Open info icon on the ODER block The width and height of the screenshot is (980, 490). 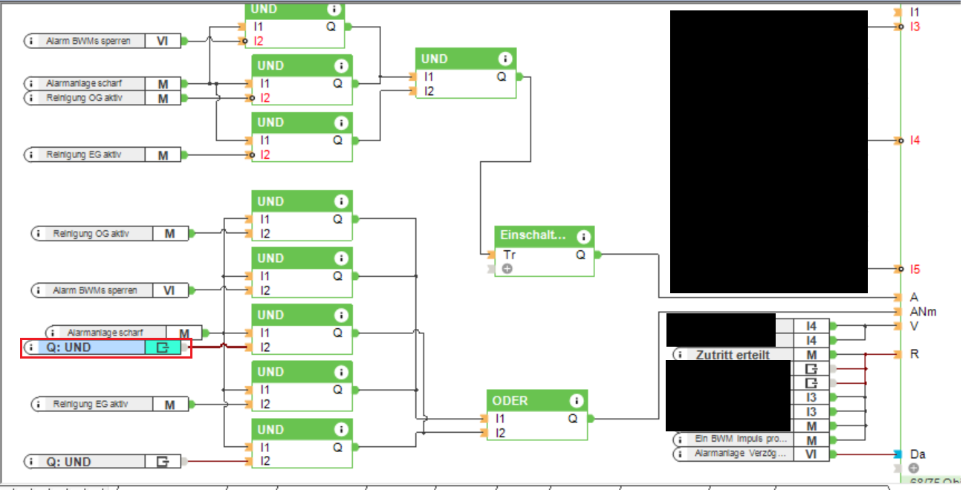click(577, 400)
